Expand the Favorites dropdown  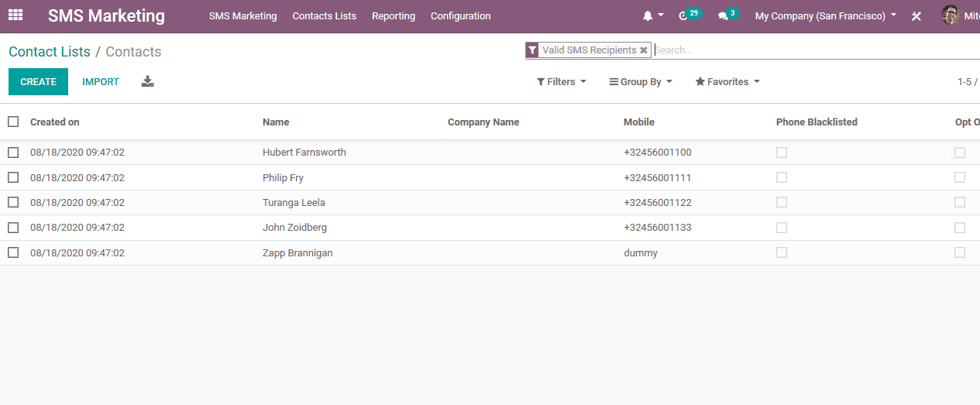point(727,81)
